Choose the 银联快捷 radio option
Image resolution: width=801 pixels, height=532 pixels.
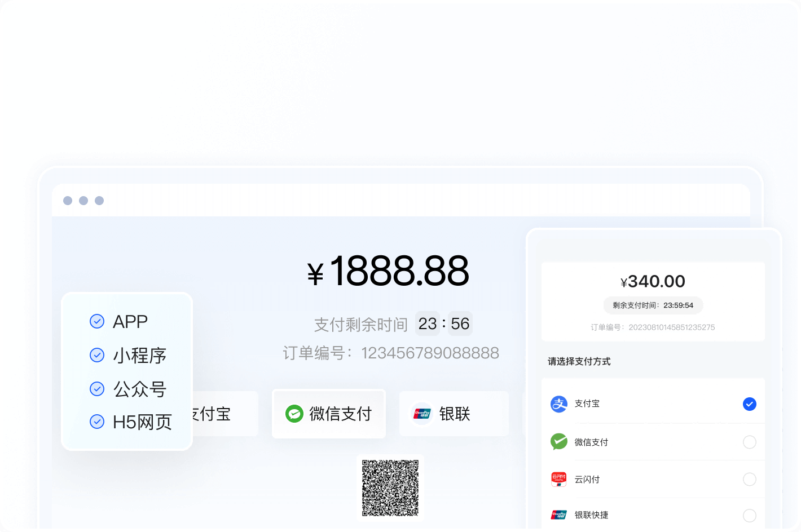point(749,515)
